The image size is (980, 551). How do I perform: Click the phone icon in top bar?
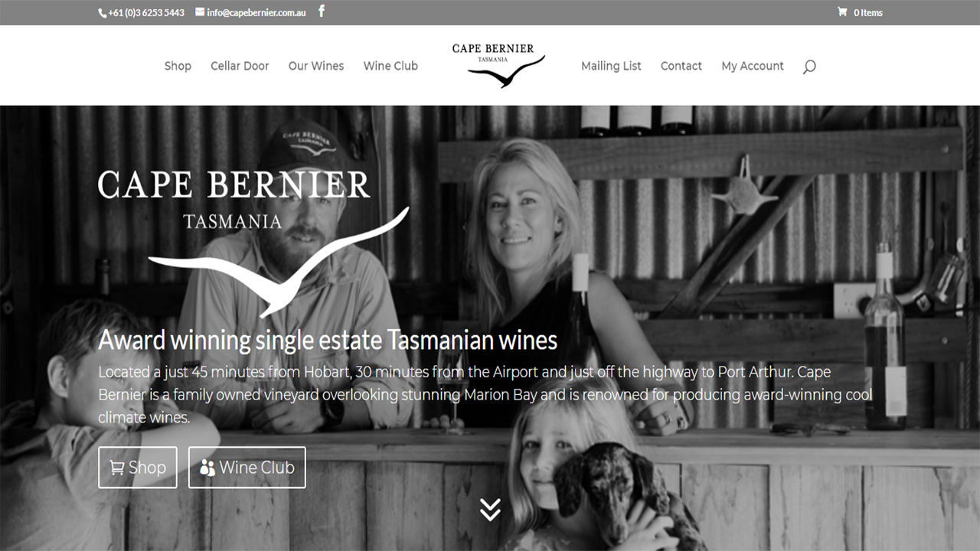click(x=103, y=13)
